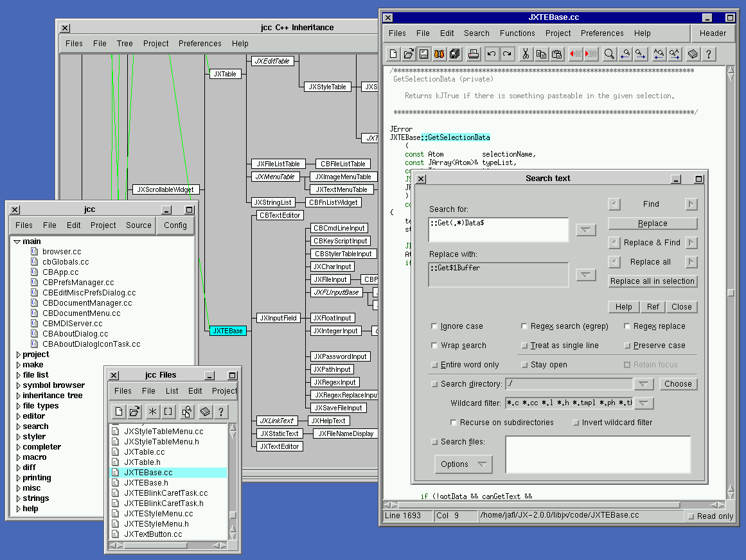The height and width of the screenshot is (560, 746).
Task: Click the find next (magnifier right arrow) icon
Action: tap(641, 54)
